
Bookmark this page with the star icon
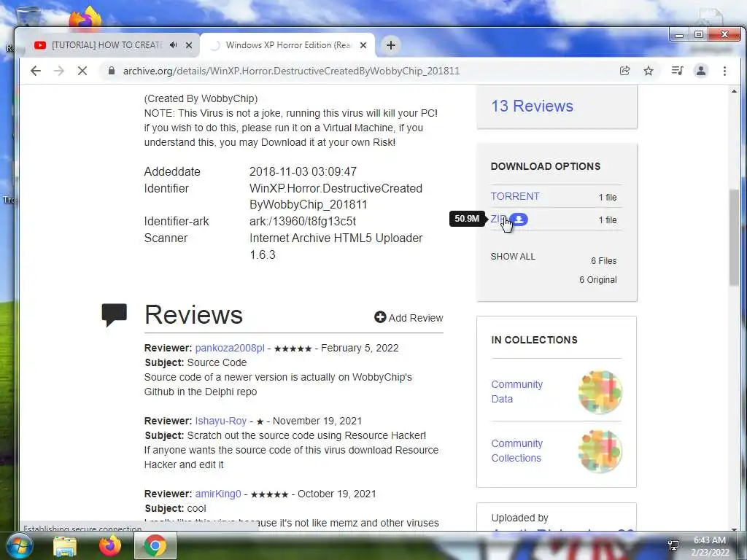pos(649,71)
